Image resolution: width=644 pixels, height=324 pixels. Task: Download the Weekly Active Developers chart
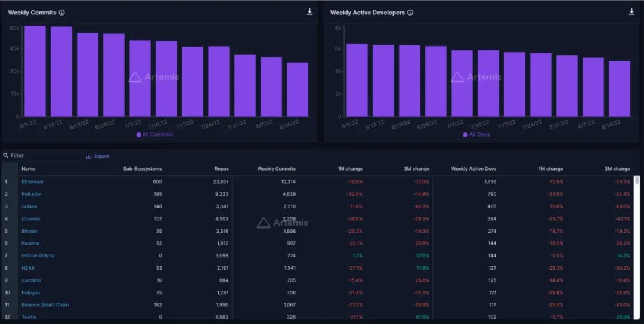tap(631, 12)
